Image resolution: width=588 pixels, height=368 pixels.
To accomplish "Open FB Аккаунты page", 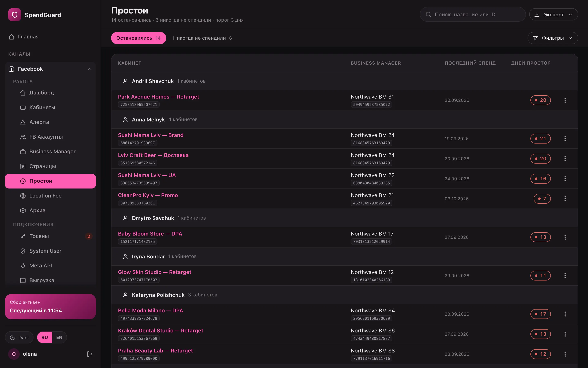I will pyautogui.click(x=50, y=137).
